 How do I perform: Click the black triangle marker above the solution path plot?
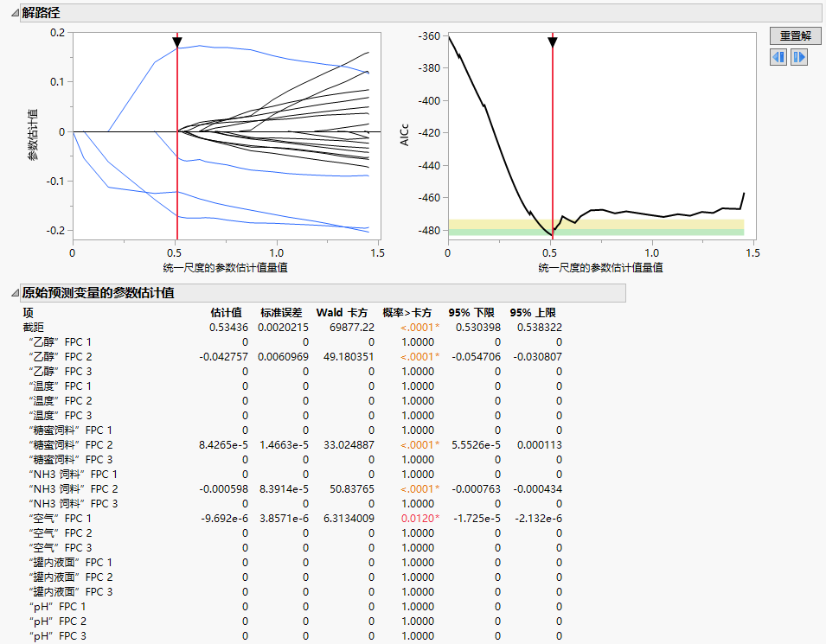pos(179,41)
